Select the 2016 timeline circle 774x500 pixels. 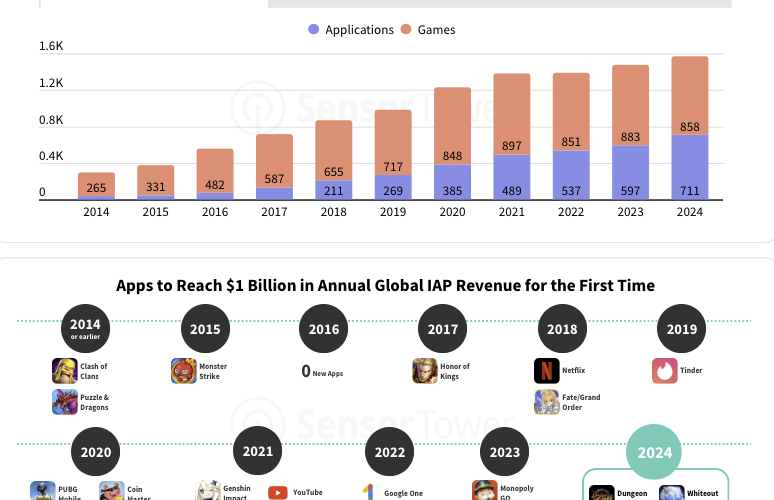323,329
